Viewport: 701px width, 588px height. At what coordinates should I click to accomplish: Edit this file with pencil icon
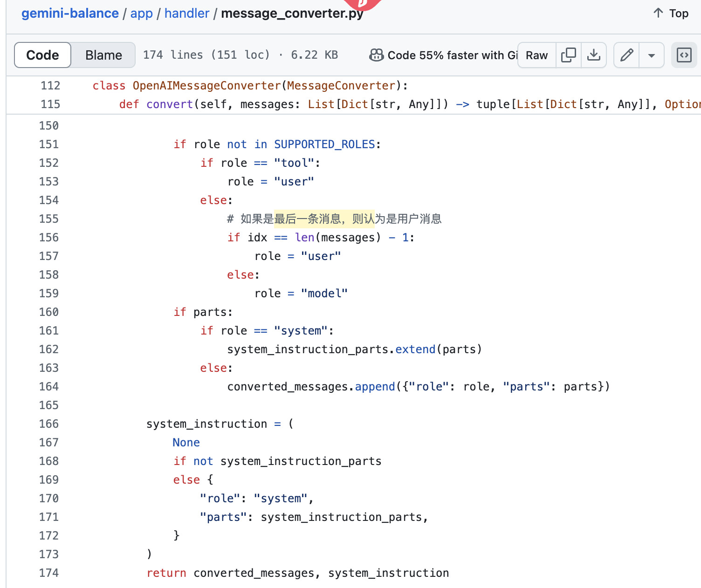pyautogui.click(x=626, y=55)
